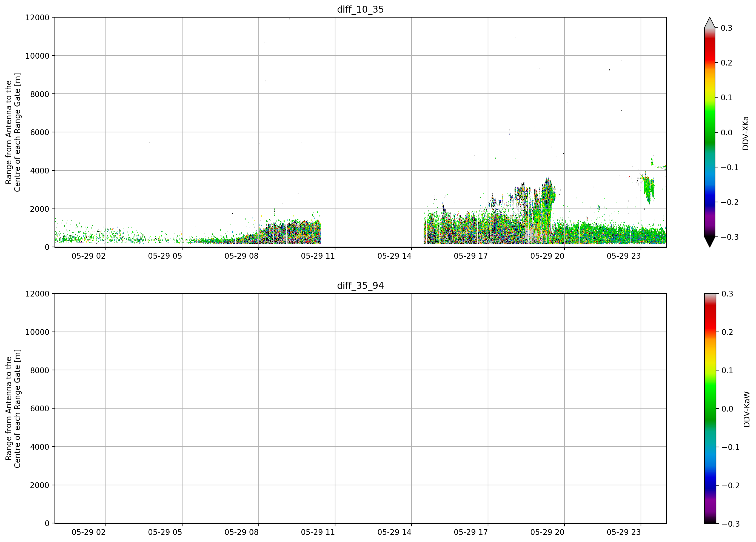
Task: Select the "DDV-XKa" colorbar label
Action: point(746,133)
